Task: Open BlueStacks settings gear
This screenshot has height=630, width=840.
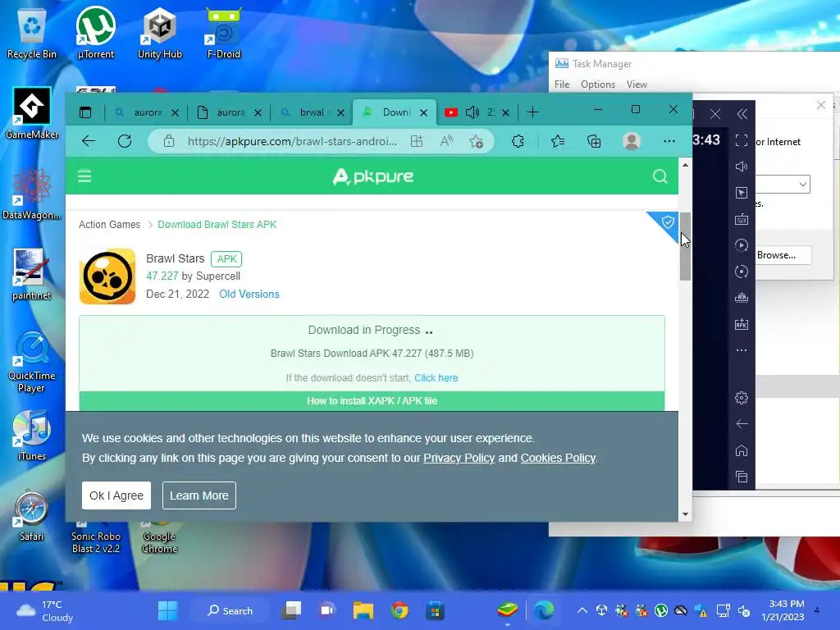Action: [x=742, y=398]
